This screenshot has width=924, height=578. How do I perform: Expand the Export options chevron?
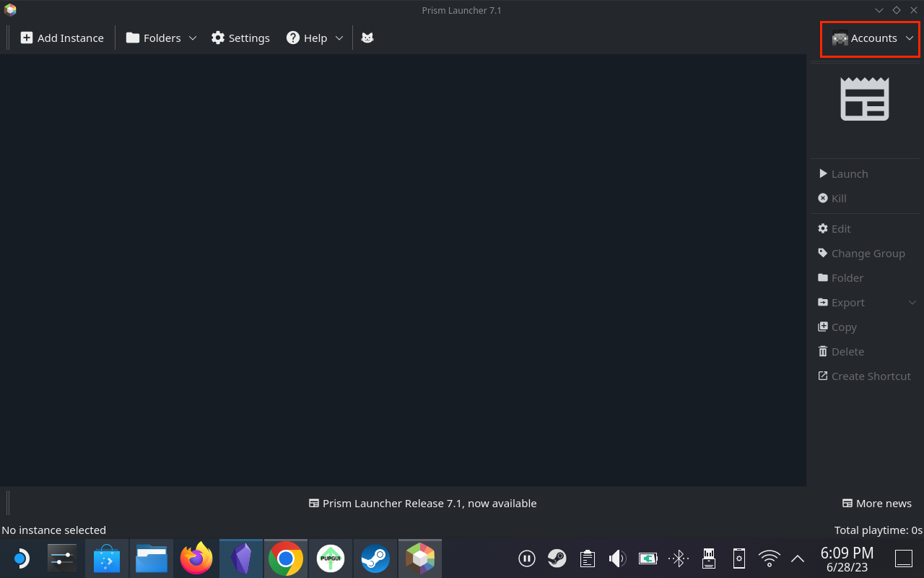[912, 302]
